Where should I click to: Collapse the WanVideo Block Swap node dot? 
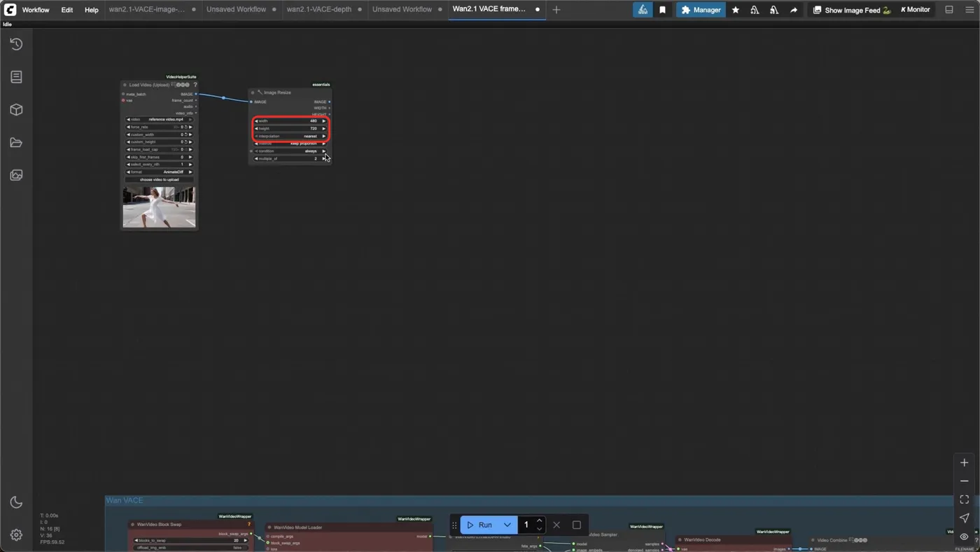132,524
